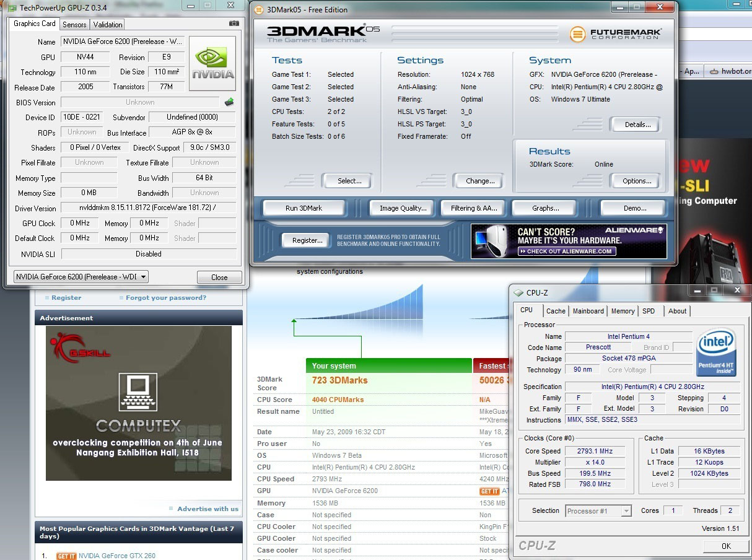Click the NVIDIA SLI Disabled field
Image resolution: width=752 pixels, height=560 pixels.
149,254
